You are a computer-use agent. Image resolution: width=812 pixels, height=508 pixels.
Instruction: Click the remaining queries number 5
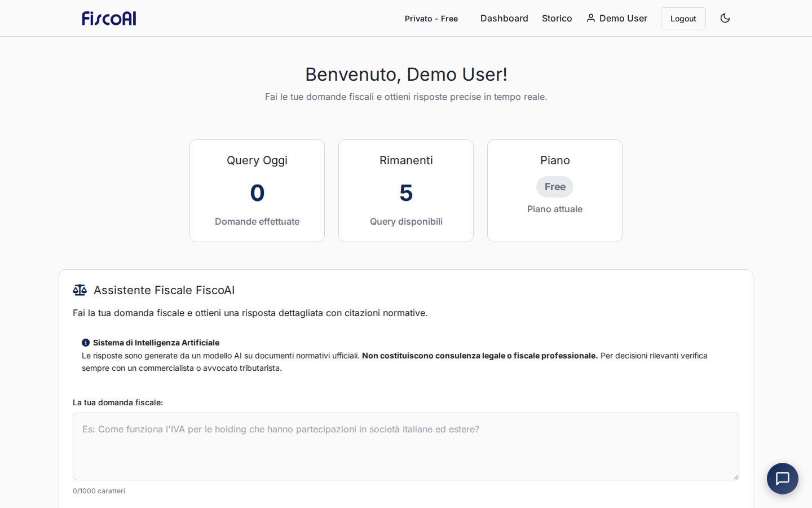(406, 193)
